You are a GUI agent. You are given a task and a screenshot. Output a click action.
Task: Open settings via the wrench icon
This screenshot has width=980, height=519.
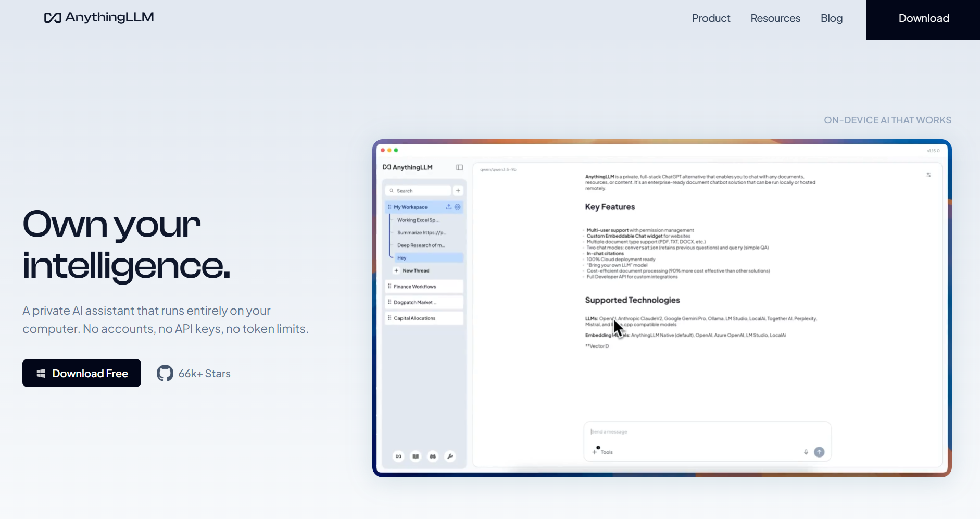450,456
